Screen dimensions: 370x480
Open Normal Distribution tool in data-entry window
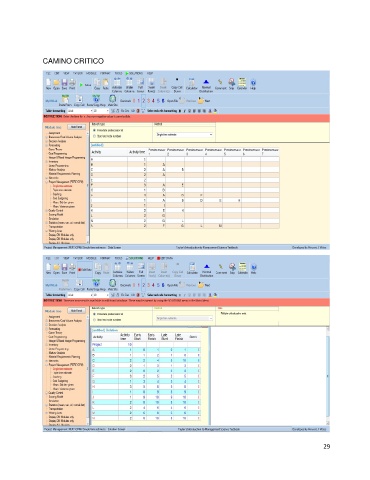(x=206, y=86)
